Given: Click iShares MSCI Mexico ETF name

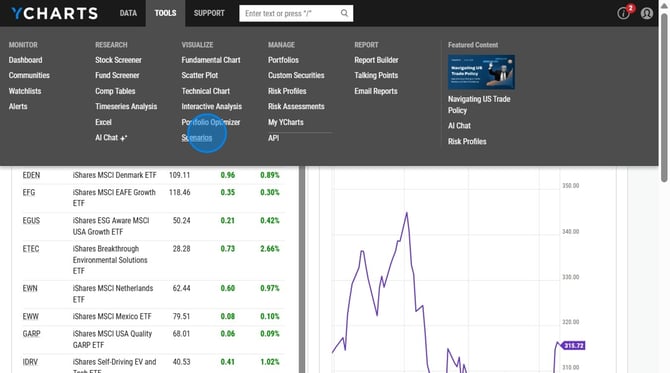Looking at the screenshot, I should pos(112,317).
